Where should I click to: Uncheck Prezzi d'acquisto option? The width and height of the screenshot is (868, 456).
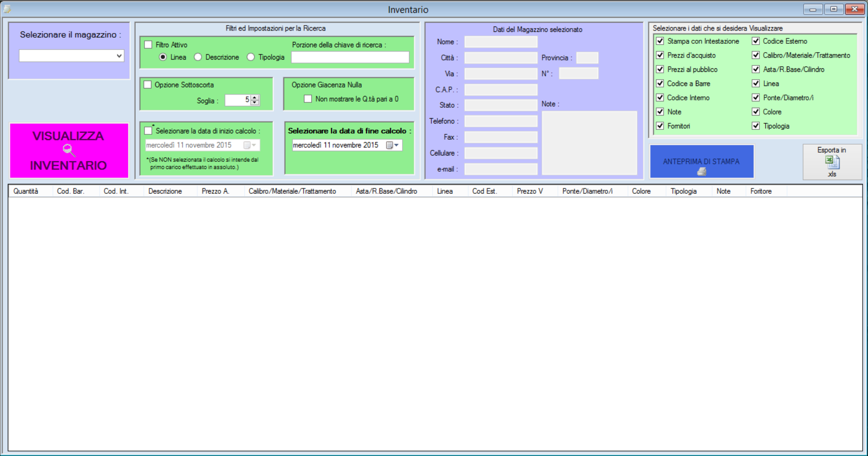[660, 55]
